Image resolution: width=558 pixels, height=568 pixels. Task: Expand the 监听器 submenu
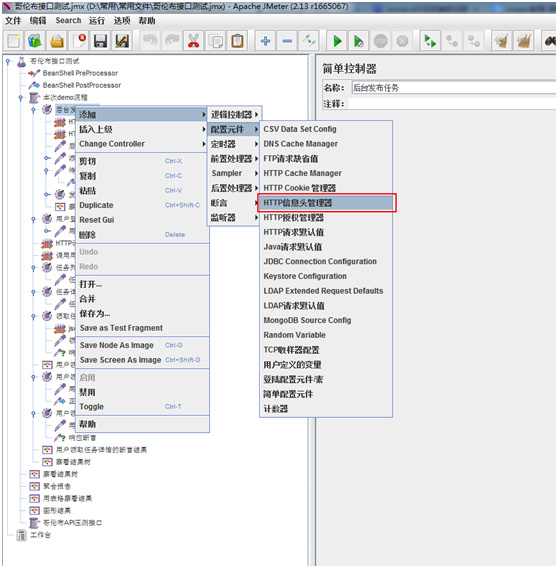[234, 217]
